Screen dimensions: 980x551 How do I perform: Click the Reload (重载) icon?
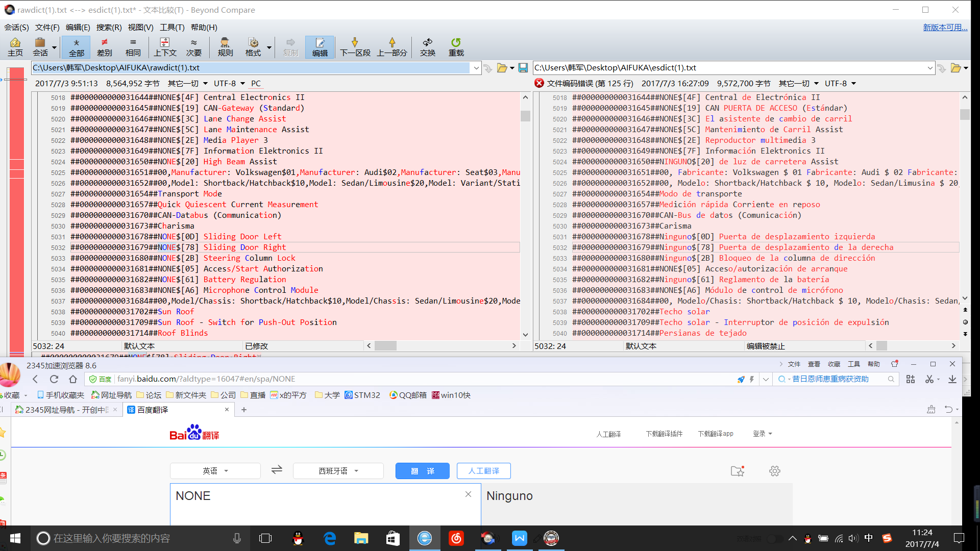(456, 47)
